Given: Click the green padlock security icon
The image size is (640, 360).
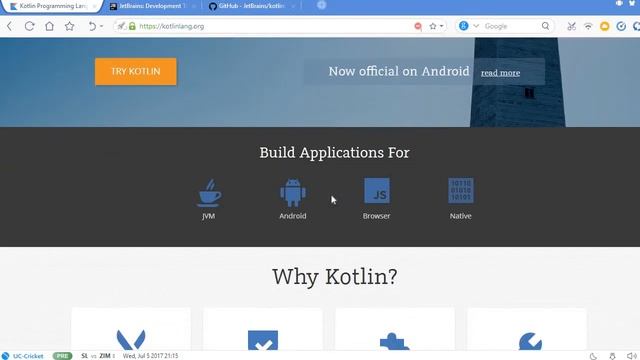Looking at the screenshot, I should pyautogui.click(x=132, y=26).
